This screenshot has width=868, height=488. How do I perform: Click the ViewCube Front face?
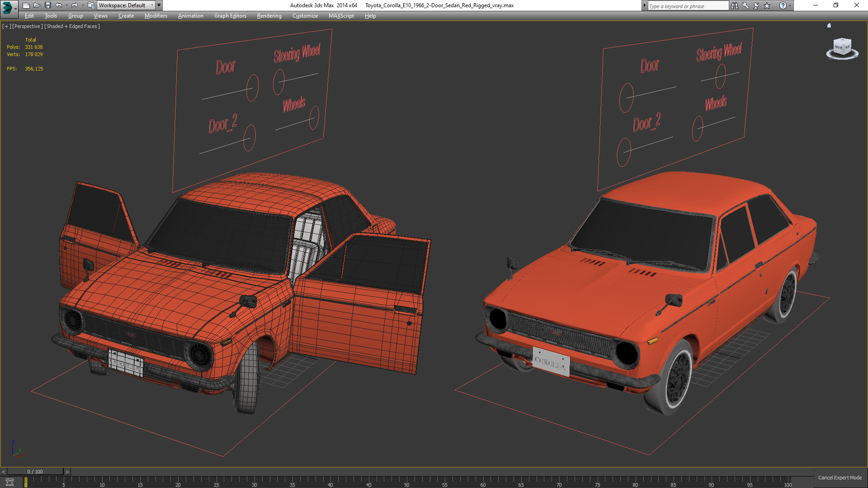pyautogui.click(x=839, y=47)
